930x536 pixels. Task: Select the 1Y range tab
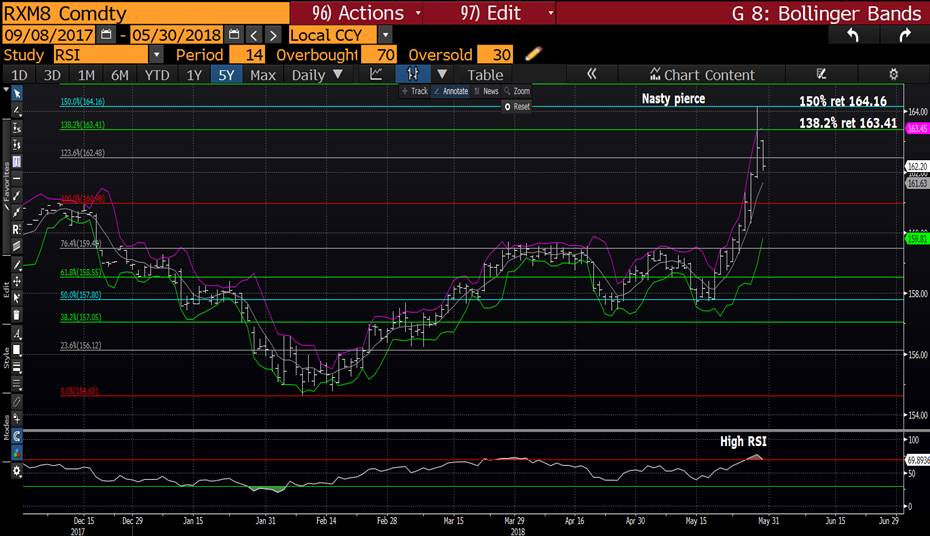click(194, 75)
